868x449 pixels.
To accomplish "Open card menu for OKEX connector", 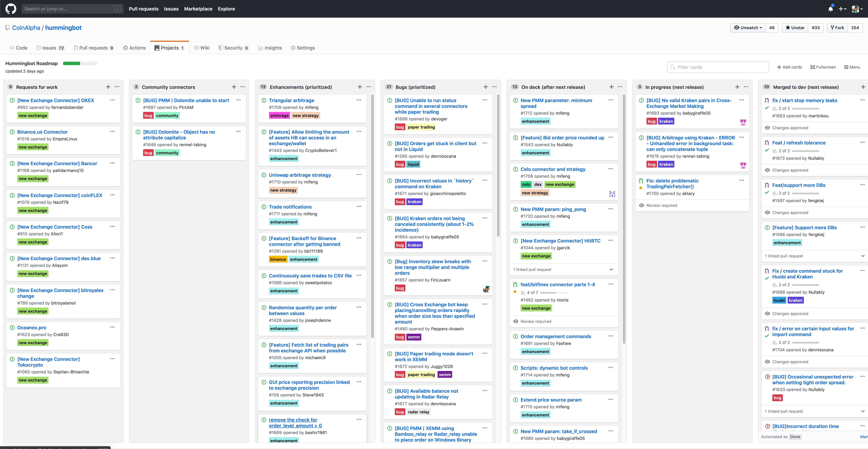I will pos(113,100).
